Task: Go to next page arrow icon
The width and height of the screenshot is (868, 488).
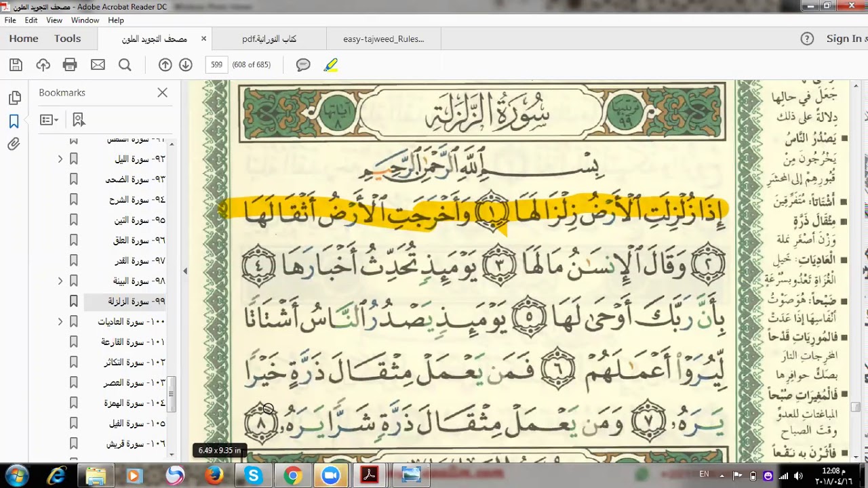Action: click(x=186, y=65)
